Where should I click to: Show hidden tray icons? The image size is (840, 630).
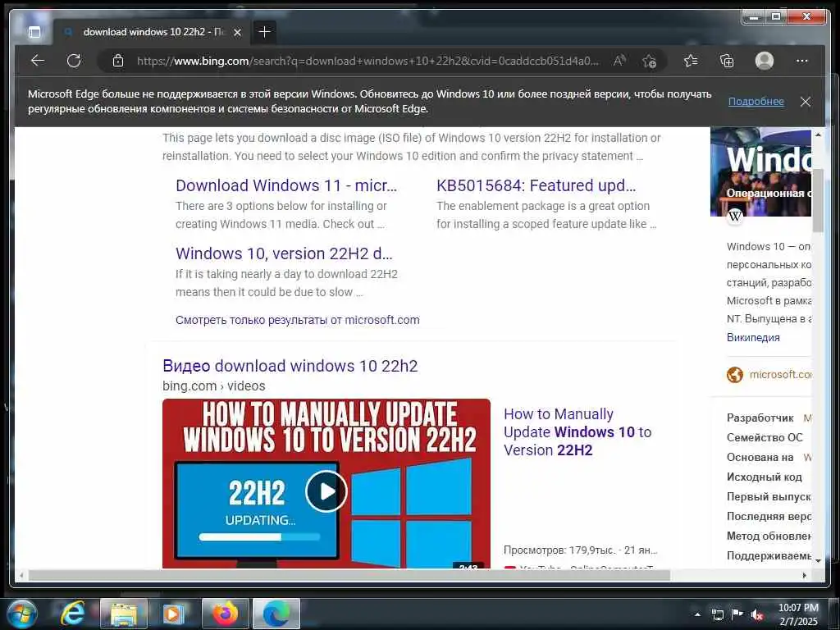tap(697, 614)
